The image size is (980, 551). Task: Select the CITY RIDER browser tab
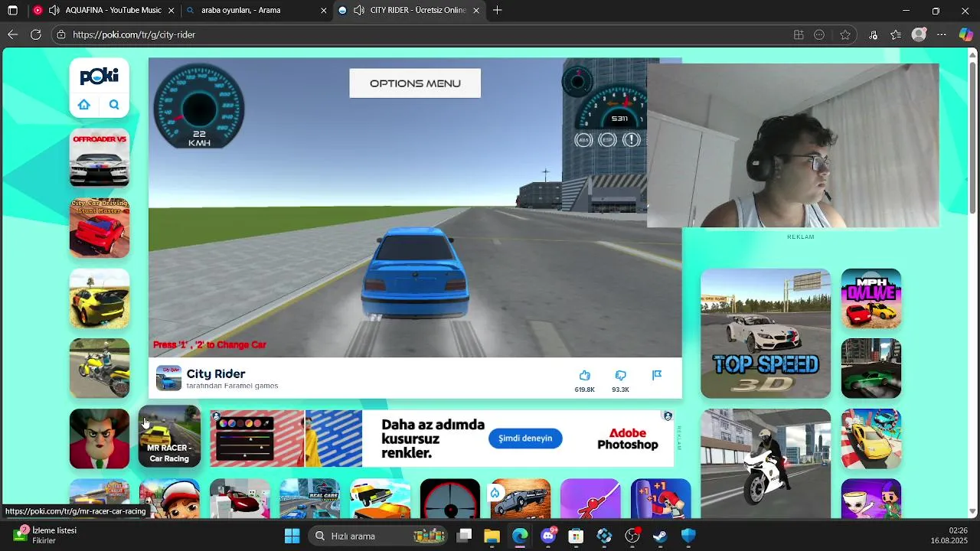410,10
